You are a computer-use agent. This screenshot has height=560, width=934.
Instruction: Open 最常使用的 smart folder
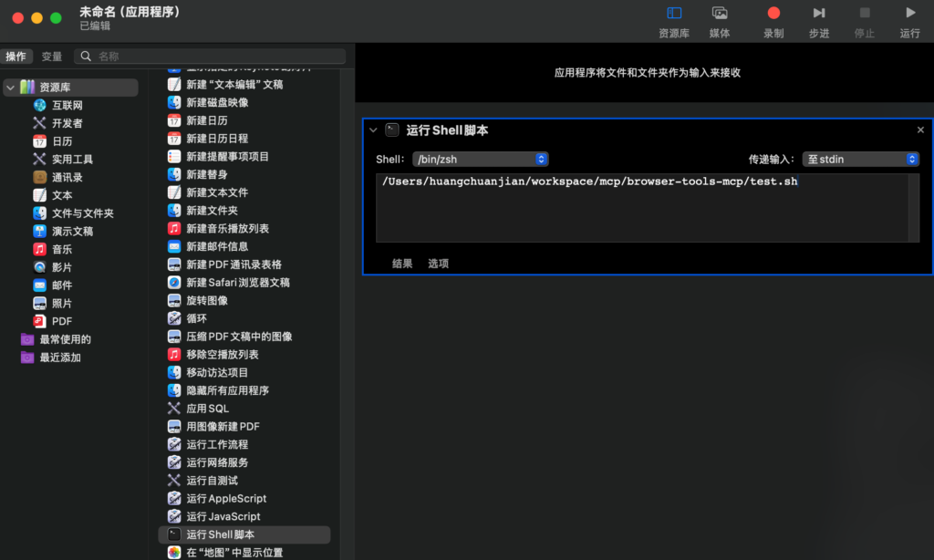65,339
